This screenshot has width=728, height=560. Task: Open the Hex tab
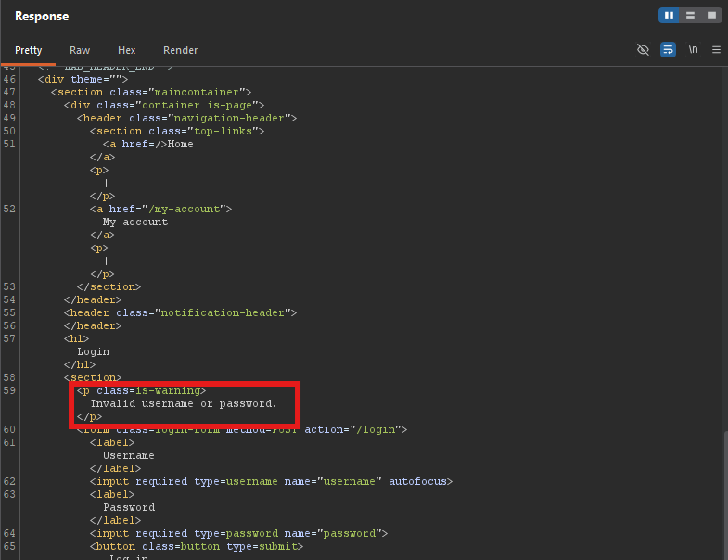127,50
